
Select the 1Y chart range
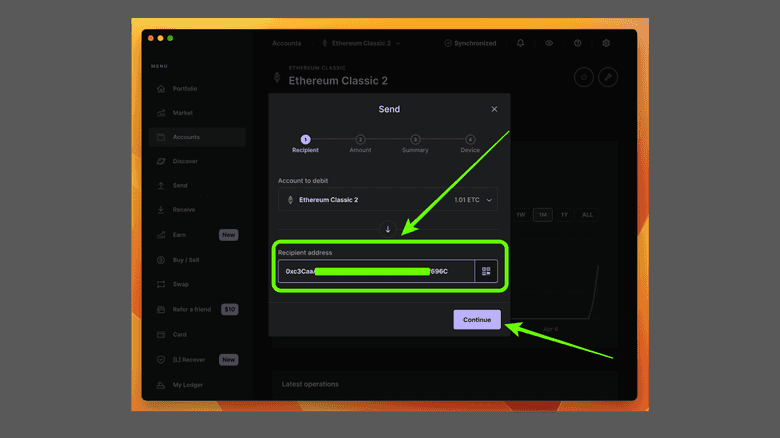565,215
